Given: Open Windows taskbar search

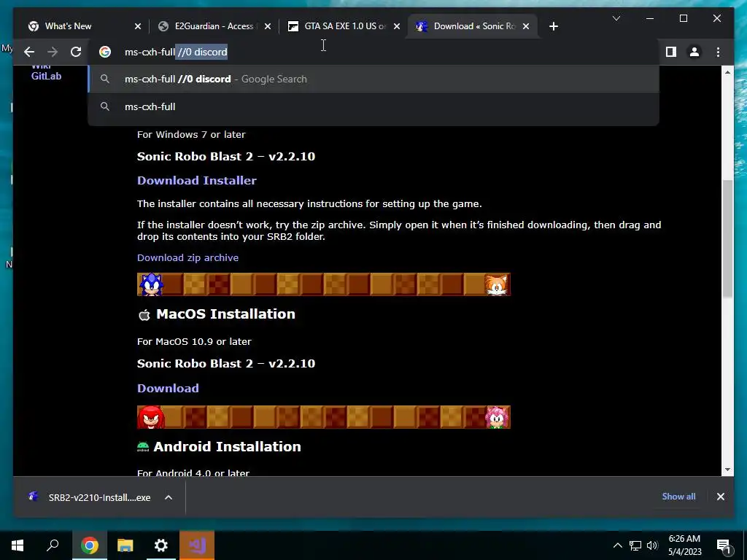Looking at the screenshot, I should [53, 545].
